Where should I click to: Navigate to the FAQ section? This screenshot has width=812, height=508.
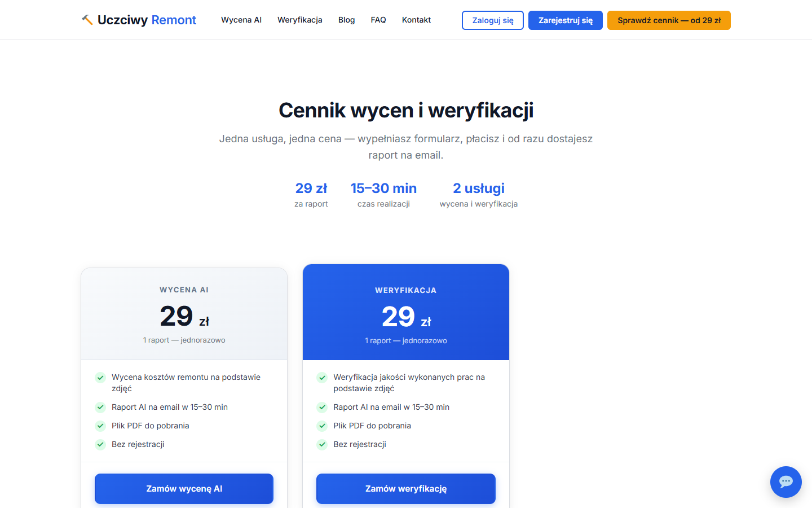378,20
